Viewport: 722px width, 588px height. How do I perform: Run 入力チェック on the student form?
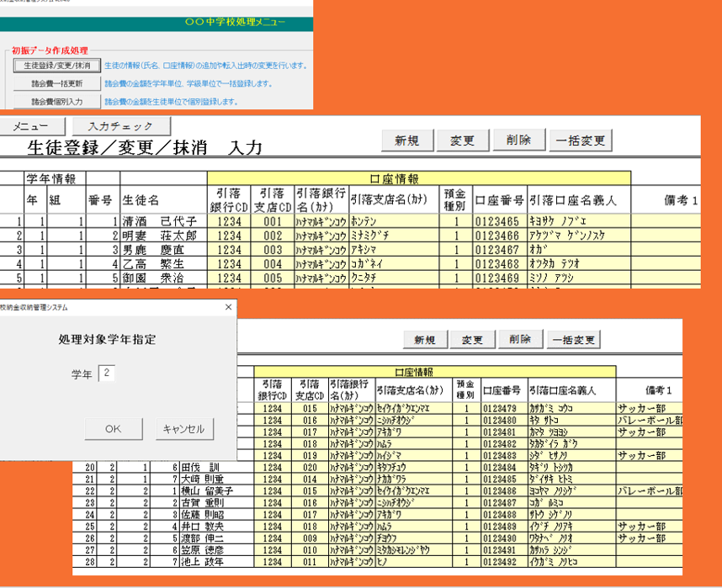tap(120, 125)
